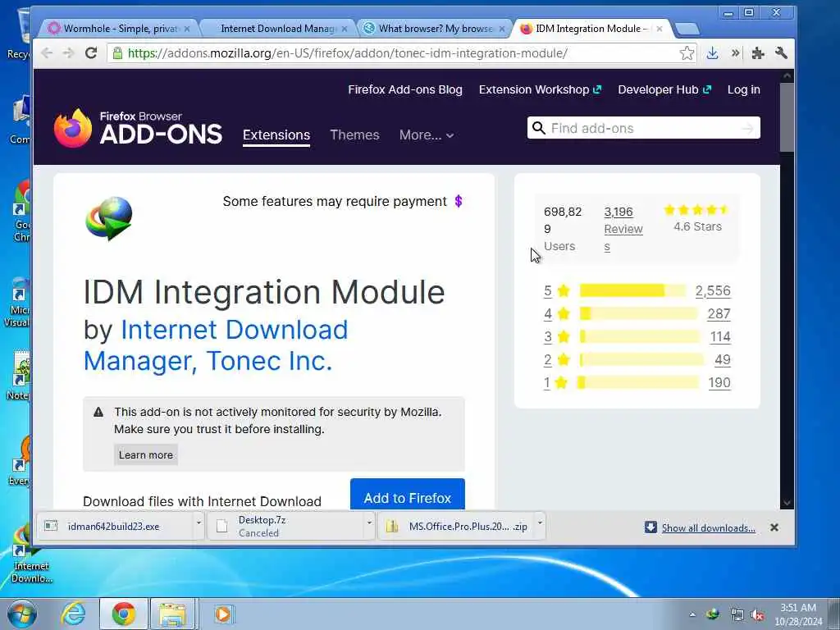Filter reviews by 3 stars
Screen dimensions: 840x630
point(547,337)
